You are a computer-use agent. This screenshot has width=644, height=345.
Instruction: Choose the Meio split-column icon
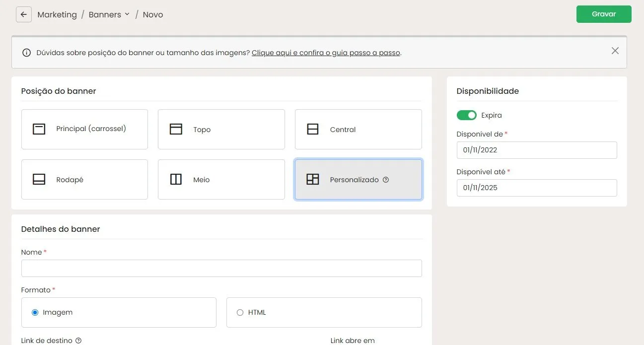[176, 179]
